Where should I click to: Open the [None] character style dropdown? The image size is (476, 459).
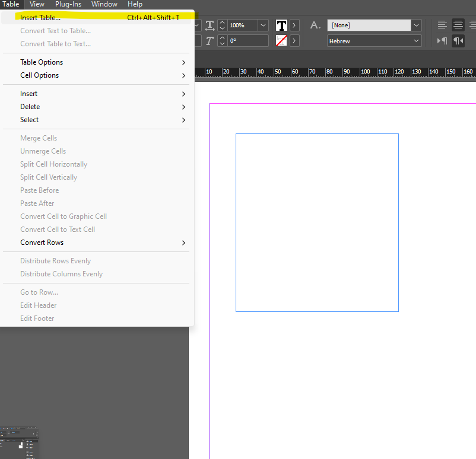417,26
